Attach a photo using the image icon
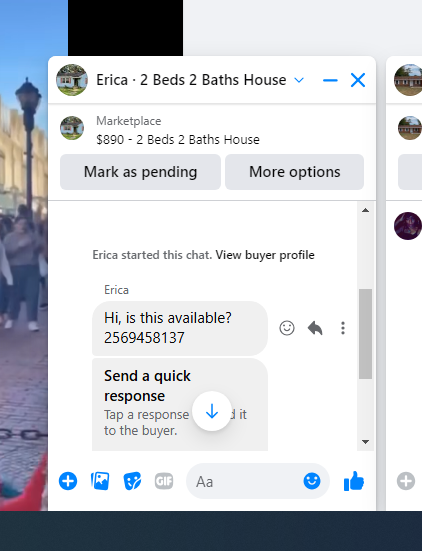Image resolution: width=422 pixels, height=551 pixels. 100,481
